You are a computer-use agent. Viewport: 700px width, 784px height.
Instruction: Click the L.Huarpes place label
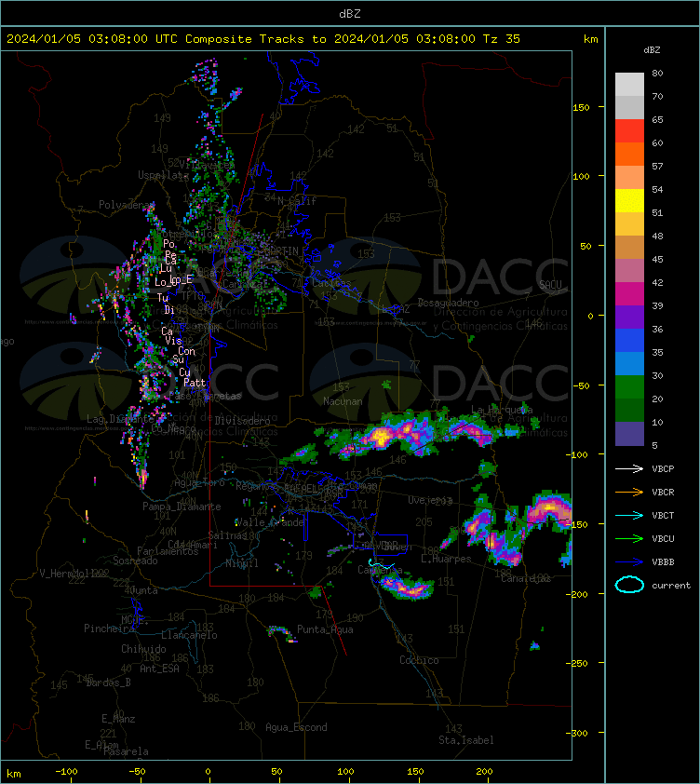[x=446, y=559]
